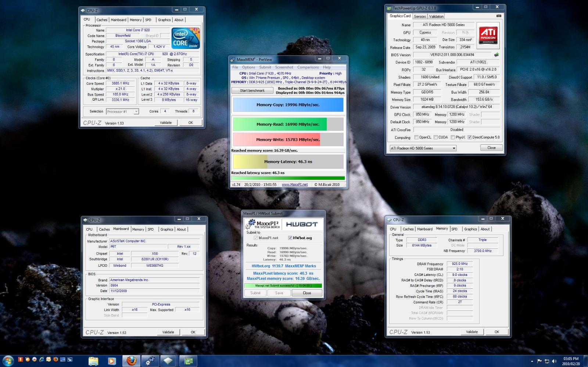The width and height of the screenshot is (588, 367).
Task: Switch to the Sensors tab in GPU-Z
Action: (420, 16)
